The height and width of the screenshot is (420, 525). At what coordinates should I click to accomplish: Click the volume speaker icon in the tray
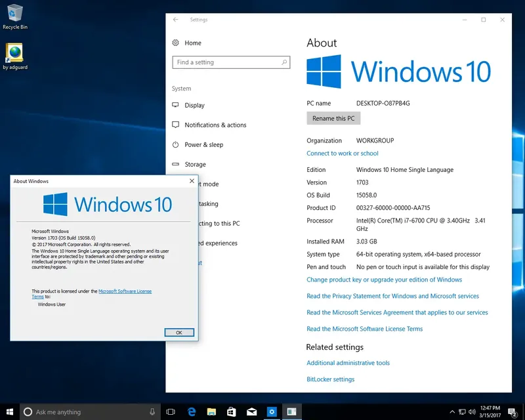point(472,411)
